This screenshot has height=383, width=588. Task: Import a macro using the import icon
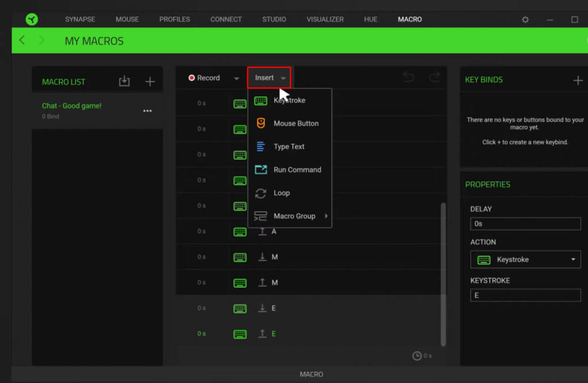[x=124, y=81]
